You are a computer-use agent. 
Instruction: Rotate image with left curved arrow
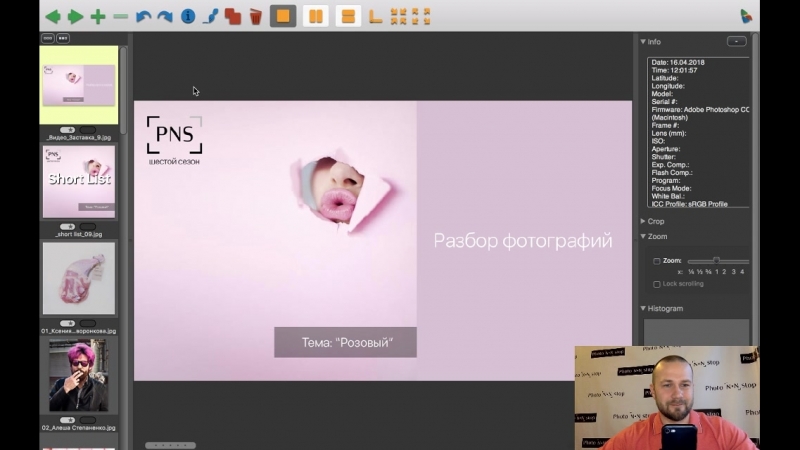pyautogui.click(x=143, y=16)
